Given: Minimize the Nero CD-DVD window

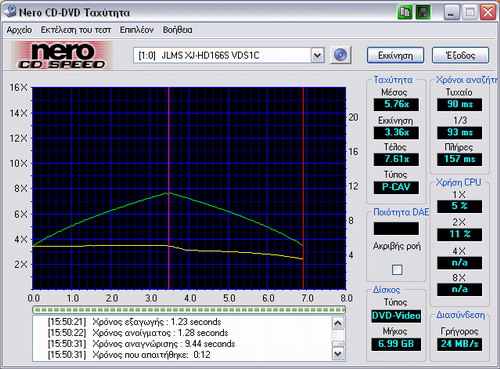Looking at the screenshot, I should (x=452, y=13).
